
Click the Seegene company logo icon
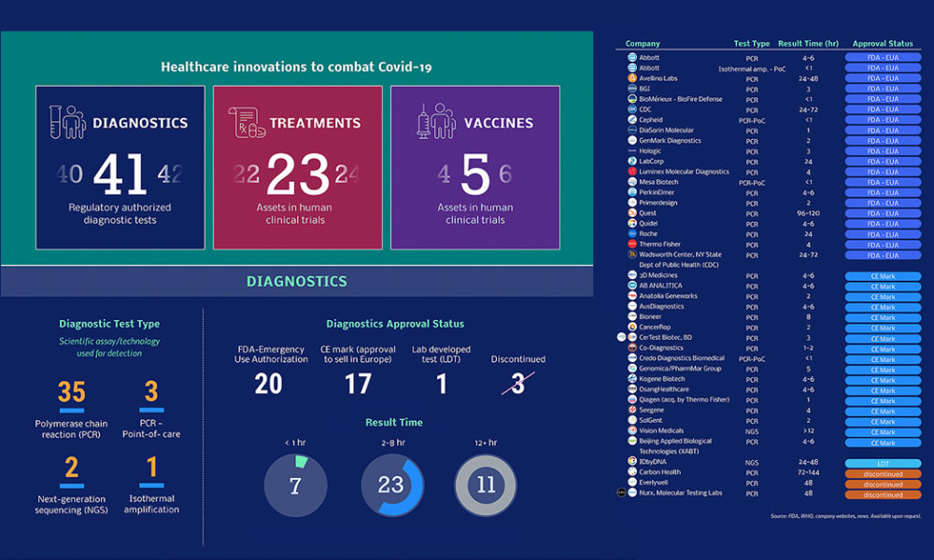[632, 410]
